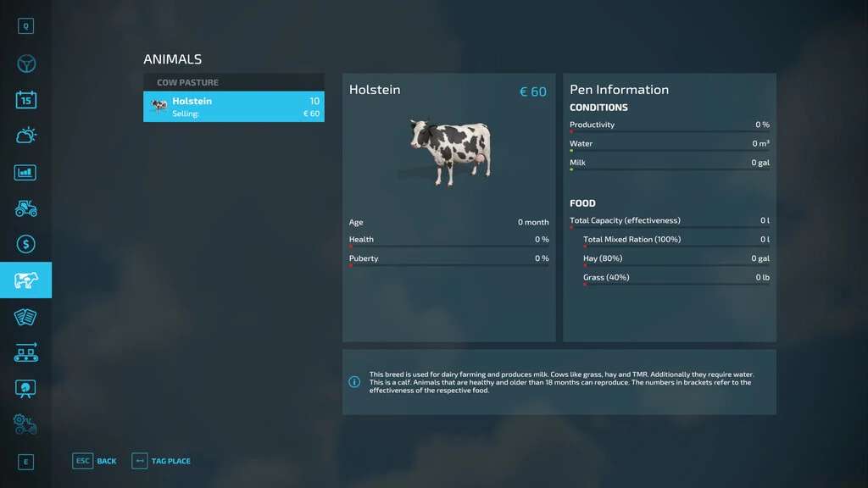The height and width of the screenshot is (488, 868).
Task: Open the prices chart icon
Action: [25, 172]
